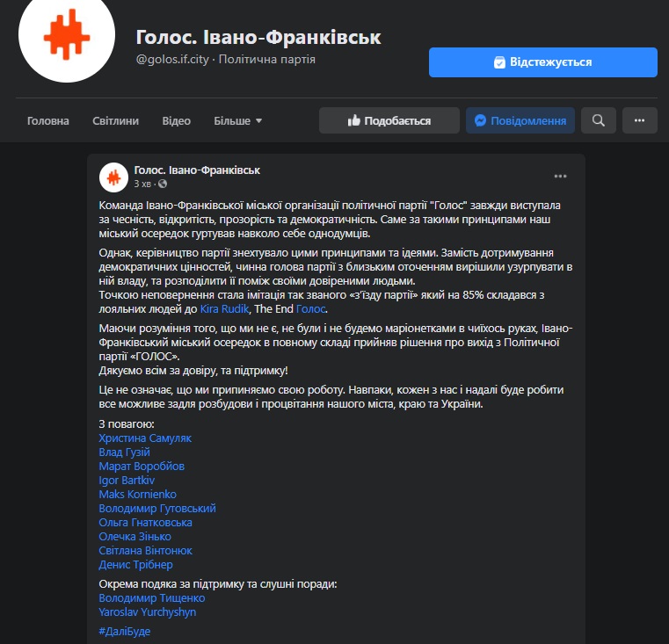Click small Голос avatar in post header

113,177
